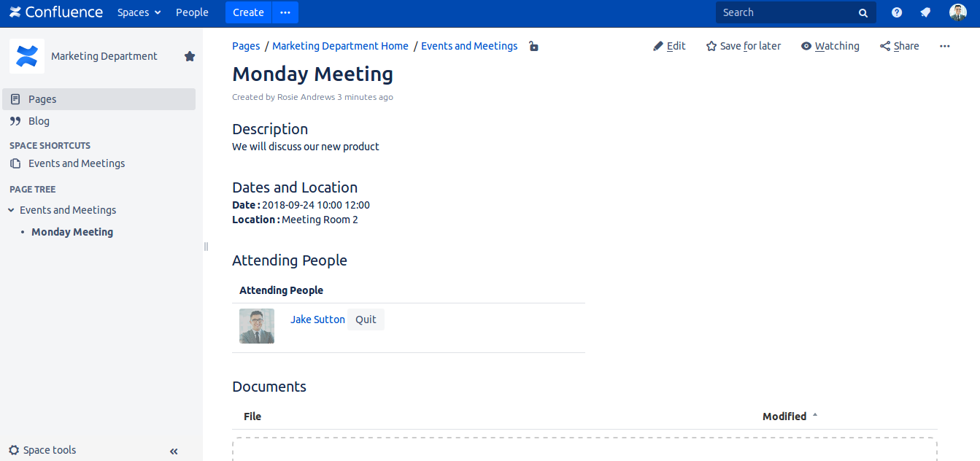The height and width of the screenshot is (461, 980).
Task: Click the help question mark icon
Action: [897, 12]
